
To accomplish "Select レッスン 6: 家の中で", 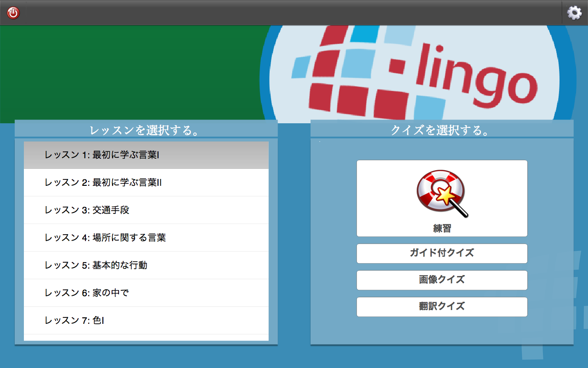I will 146,293.
